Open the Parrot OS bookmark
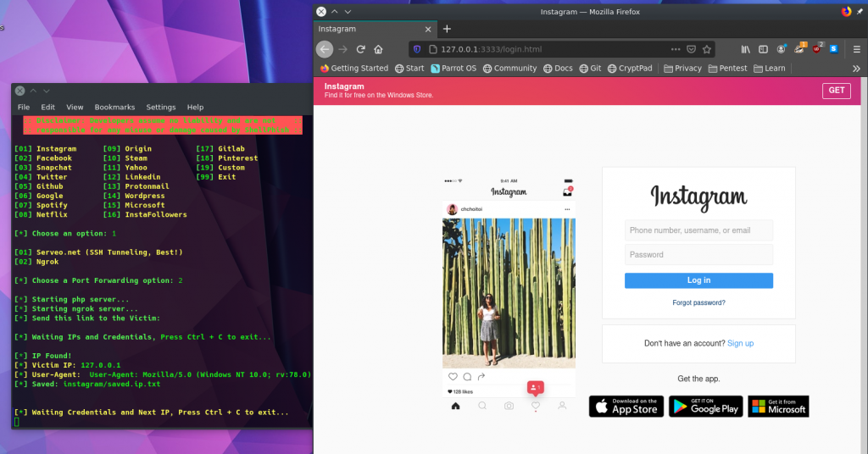Screen dimensions: 868x454 pyautogui.click(x=453, y=68)
